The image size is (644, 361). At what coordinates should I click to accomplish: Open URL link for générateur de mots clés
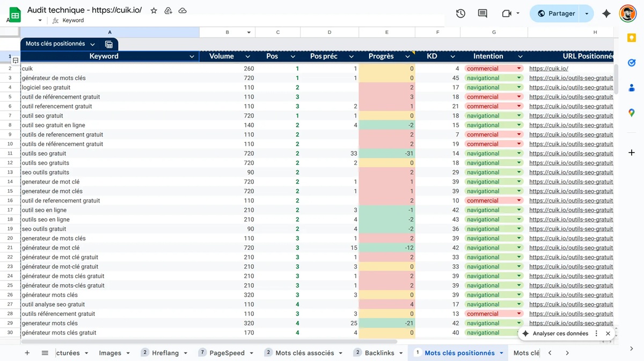click(x=571, y=78)
